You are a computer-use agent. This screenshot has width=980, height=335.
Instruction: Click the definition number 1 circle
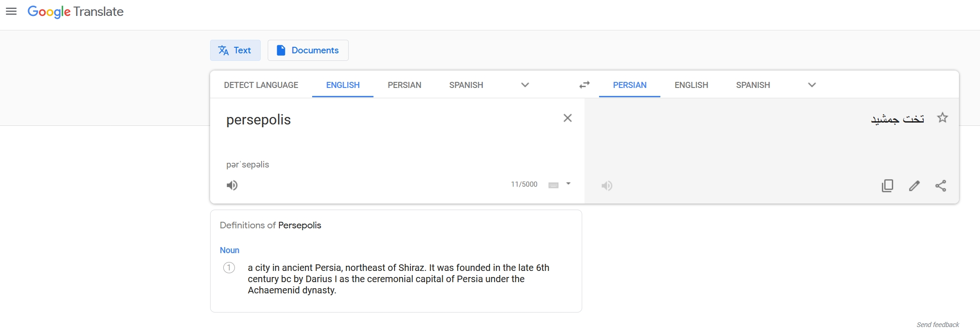(x=229, y=268)
